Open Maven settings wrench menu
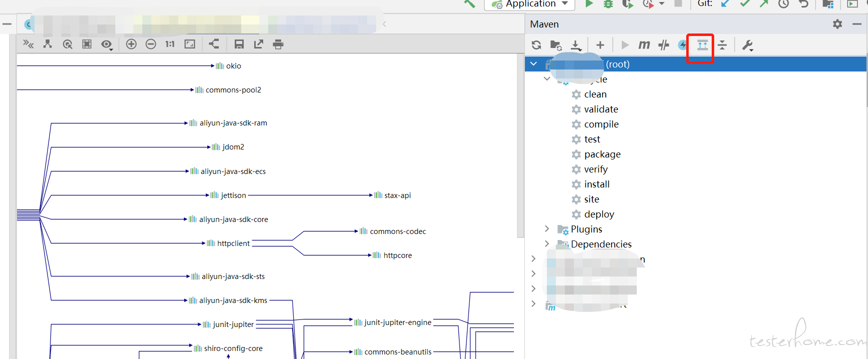 point(748,45)
